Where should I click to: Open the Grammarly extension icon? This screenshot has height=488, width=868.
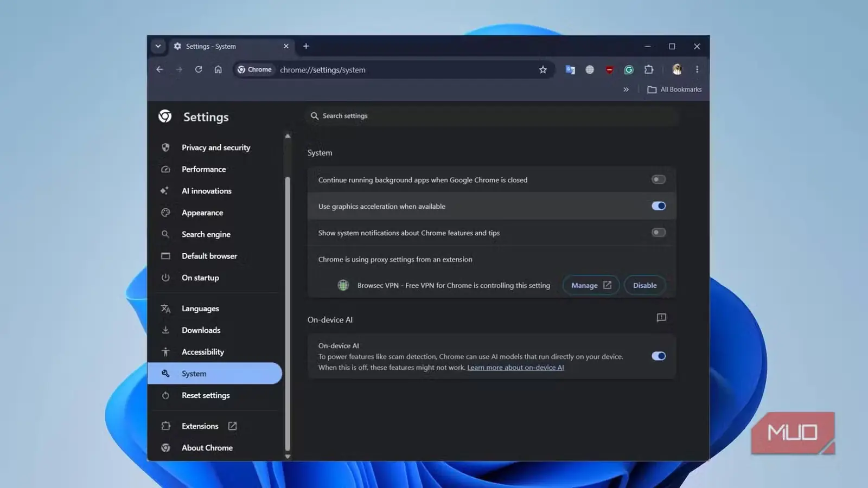tap(629, 69)
